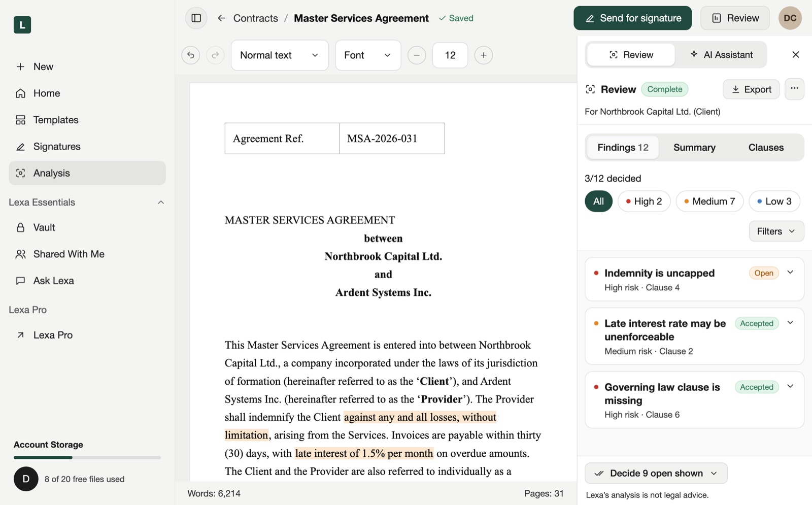The height and width of the screenshot is (505, 812).
Task: Filter findings by Low 3
Action: tap(774, 201)
